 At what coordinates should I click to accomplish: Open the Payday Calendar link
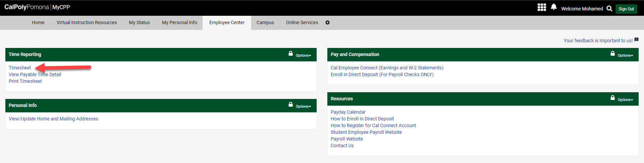tap(348, 112)
